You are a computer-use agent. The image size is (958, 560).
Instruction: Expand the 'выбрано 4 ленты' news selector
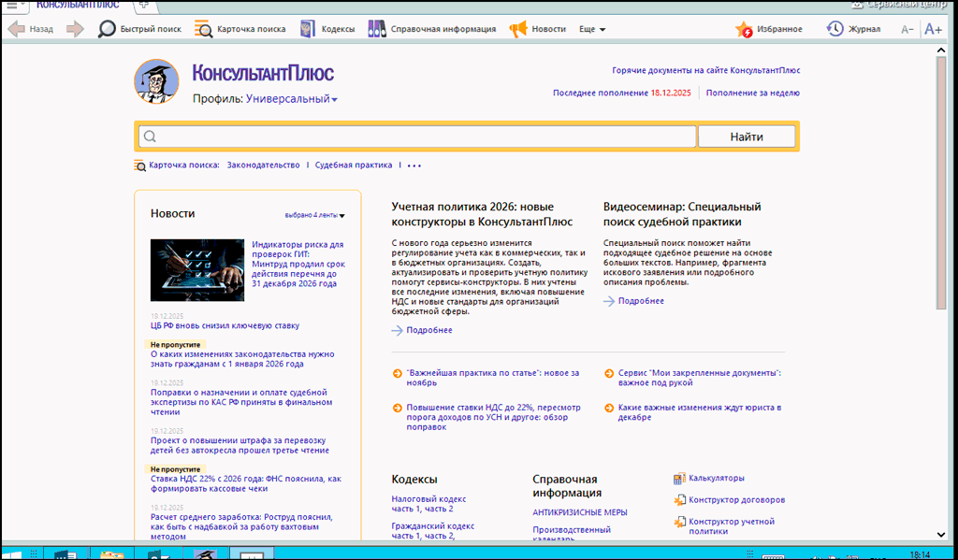[314, 215]
